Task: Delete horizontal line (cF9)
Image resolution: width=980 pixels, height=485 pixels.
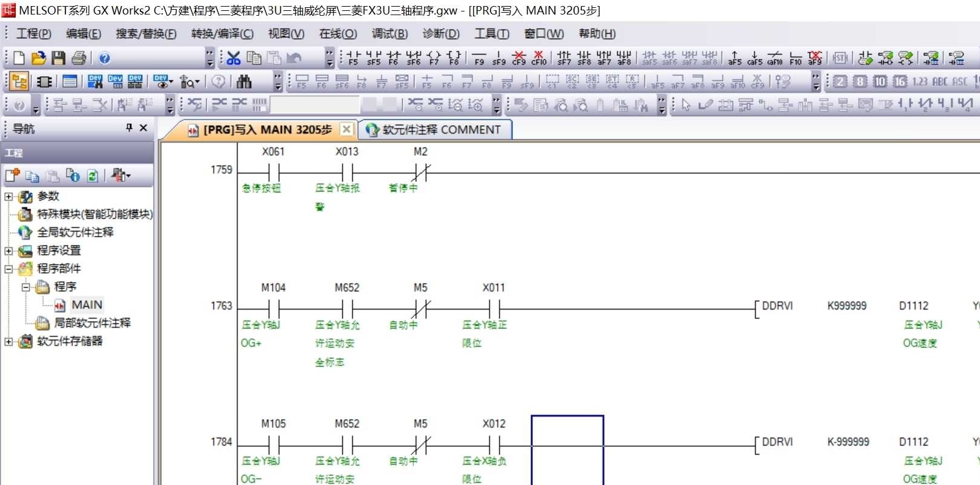Action: point(519,58)
